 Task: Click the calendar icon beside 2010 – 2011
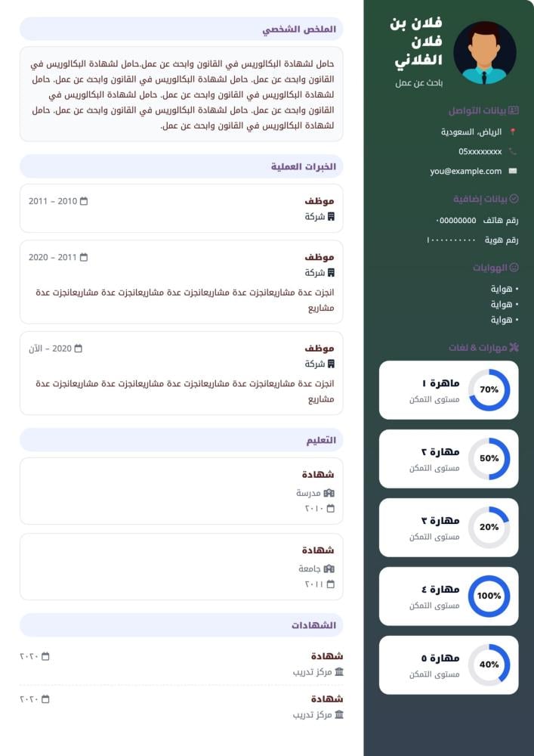[84, 201]
